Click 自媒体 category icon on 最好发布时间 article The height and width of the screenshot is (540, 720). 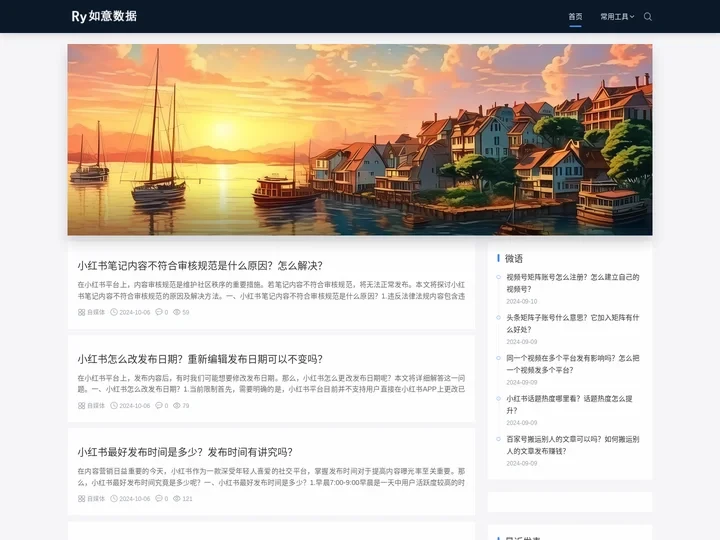pyautogui.click(x=81, y=499)
